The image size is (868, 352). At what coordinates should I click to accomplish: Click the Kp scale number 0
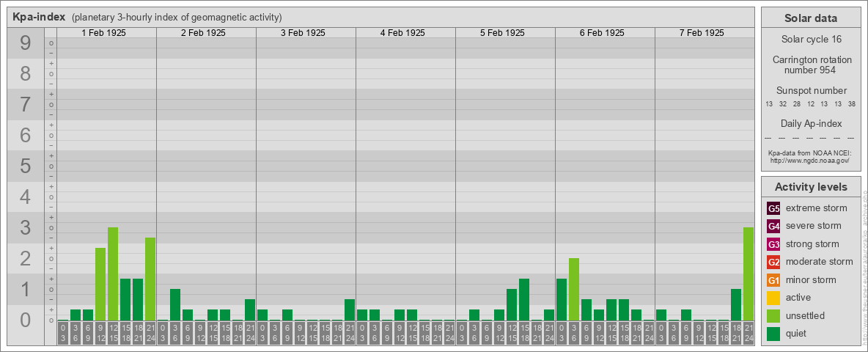click(x=26, y=320)
